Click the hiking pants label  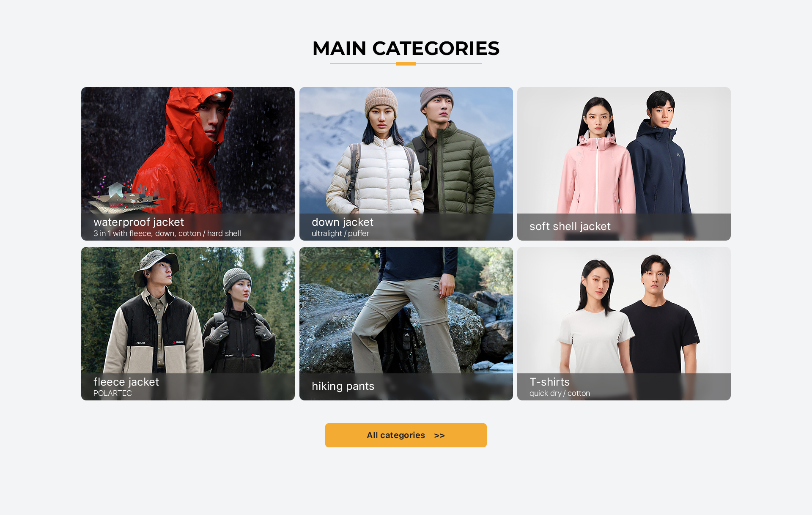343,386
